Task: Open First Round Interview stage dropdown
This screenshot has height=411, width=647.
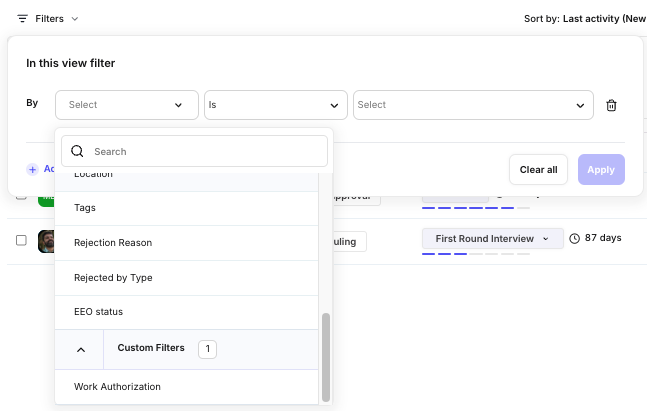Action: tap(490, 239)
